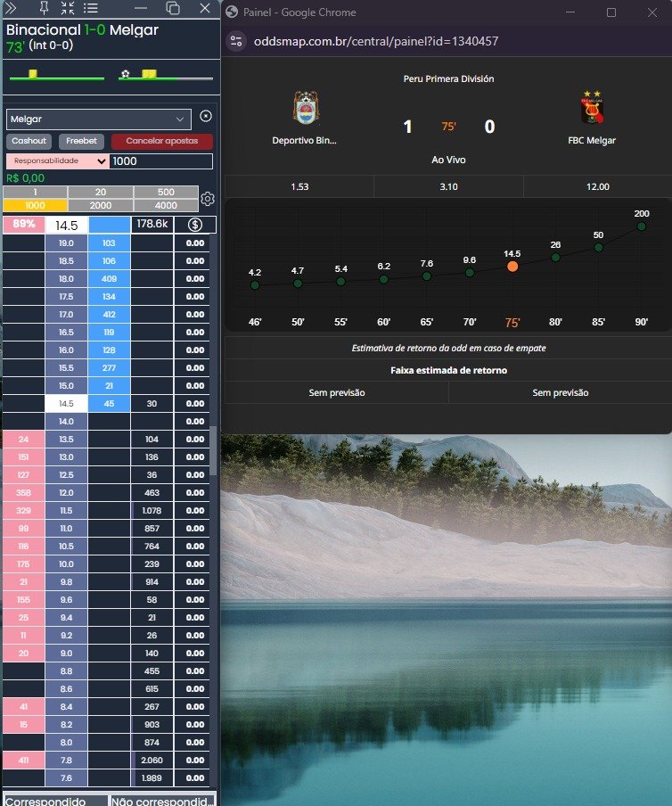
Task: Click the collapse arrows icon in top bar
Action: [x=68, y=8]
